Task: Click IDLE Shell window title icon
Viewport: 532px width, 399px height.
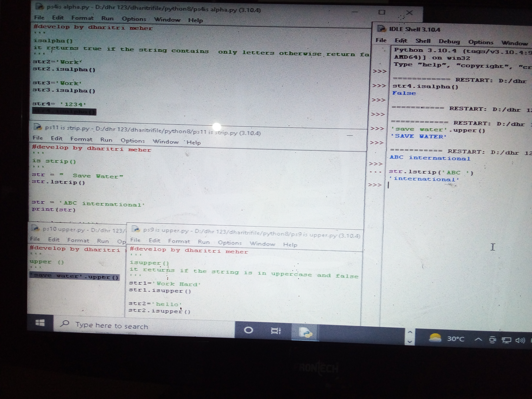Action: pos(381,29)
